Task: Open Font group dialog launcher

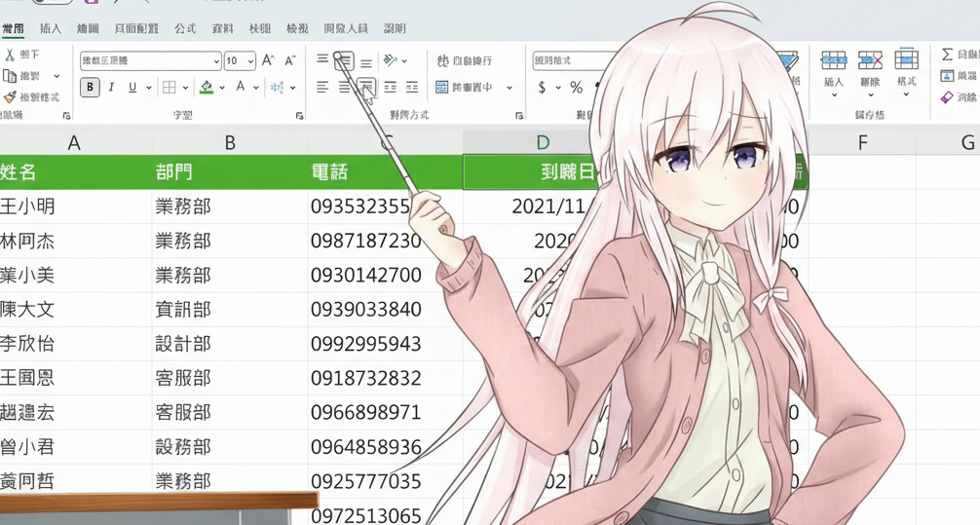Action: [299, 116]
